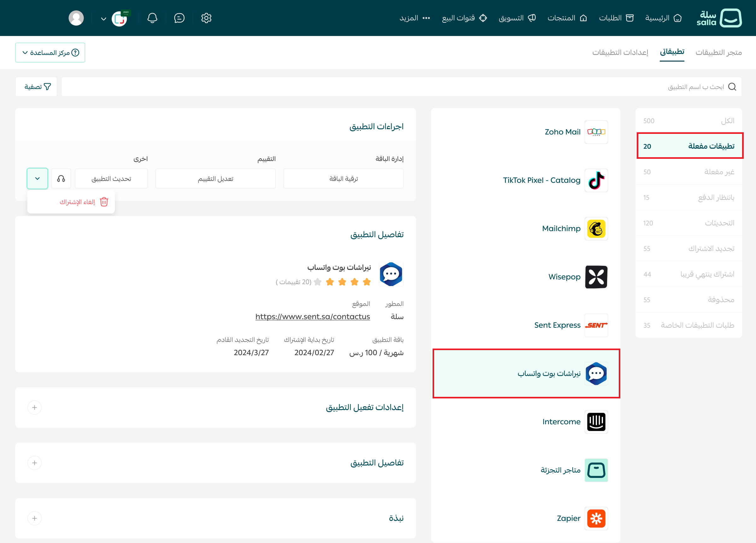The image size is (756, 543).
Task: Switch to تطبيقاتي tab
Action: pyautogui.click(x=672, y=52)
